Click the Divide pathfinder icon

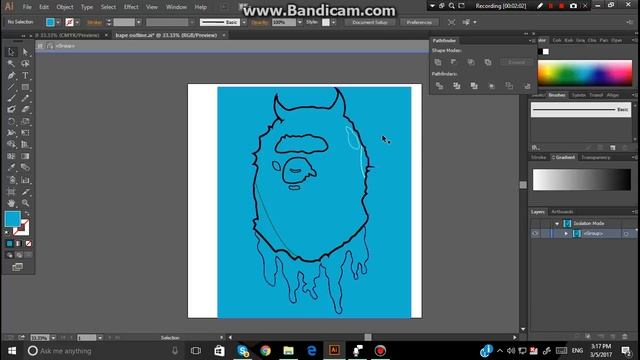439,86
